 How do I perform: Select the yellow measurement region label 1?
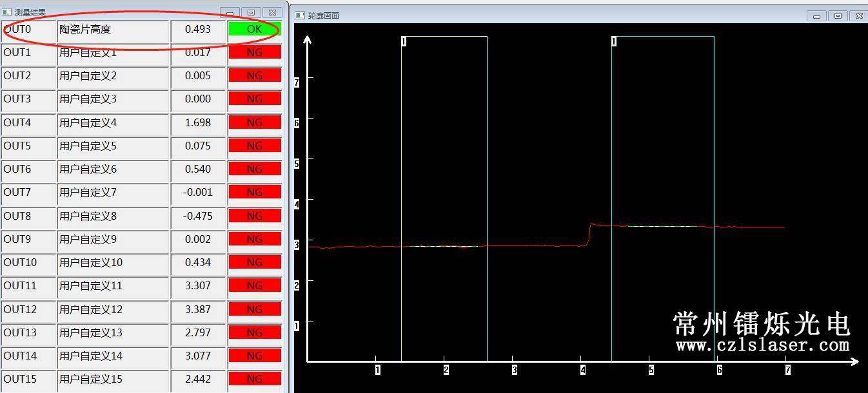404,41
